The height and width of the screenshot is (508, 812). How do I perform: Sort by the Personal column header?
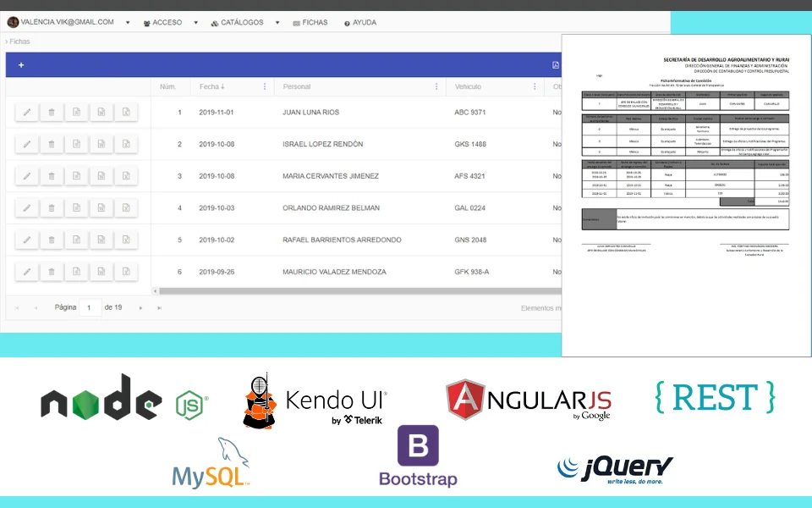tap(297, 86)
